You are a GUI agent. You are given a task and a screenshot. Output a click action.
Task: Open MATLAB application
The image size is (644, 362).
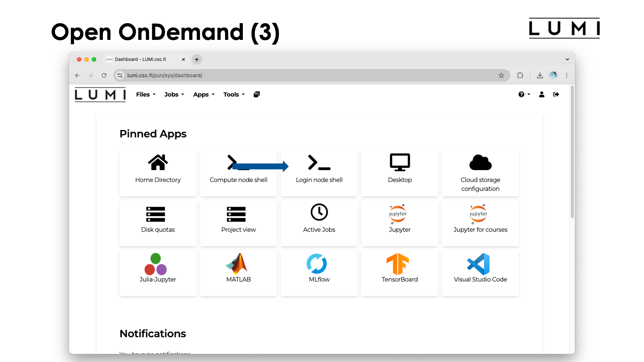[x=238, y=271]
